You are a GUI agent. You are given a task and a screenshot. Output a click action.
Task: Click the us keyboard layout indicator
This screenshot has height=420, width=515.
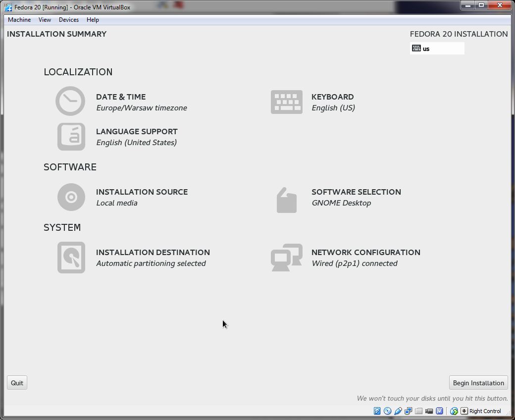pyautogui.click(x=437, y=49)
